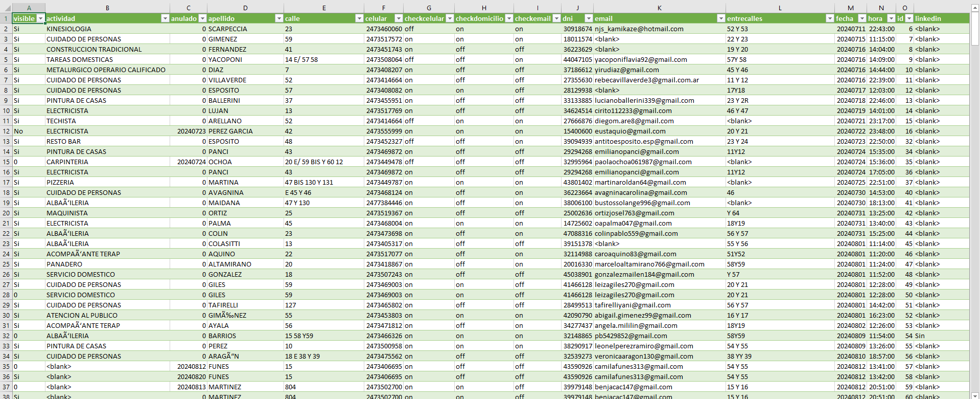Open the 'checkdomicilio' filter dropdown
The height and width of the screenshot is (399, 980).
[x=509, y=18]
